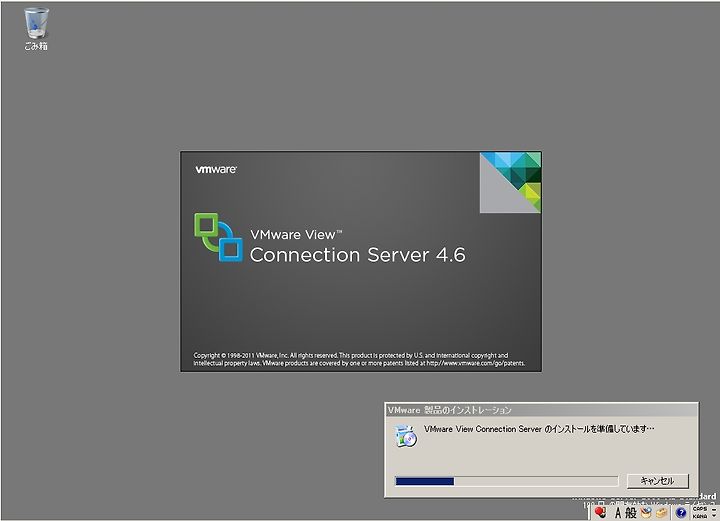Click the IME conversion mode '般' indicator
Image resolution: width=720 pixels, height=521 pixels.
click(x=631, y=513)
